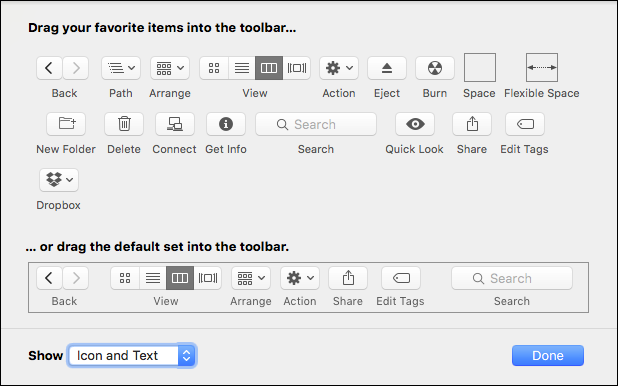Screen dimensions: 618x386
Task: Click the Burn label text
Action: point(435,93)
